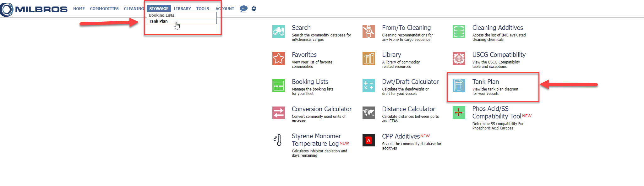This screenshot has height=186, width=644.
Task: Open the CPP Additives red icon
Action: [x=368, y=140]
